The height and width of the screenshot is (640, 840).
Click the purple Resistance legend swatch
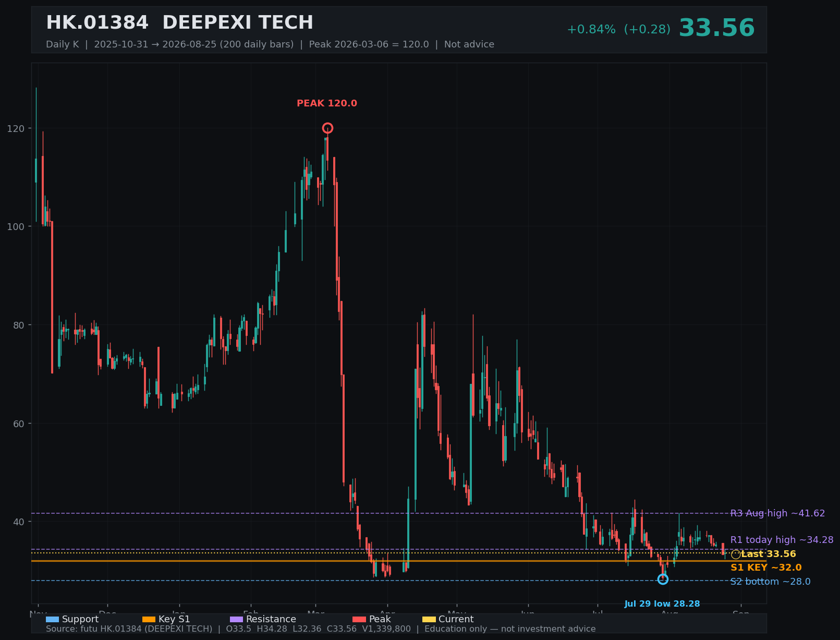point(236,619)
